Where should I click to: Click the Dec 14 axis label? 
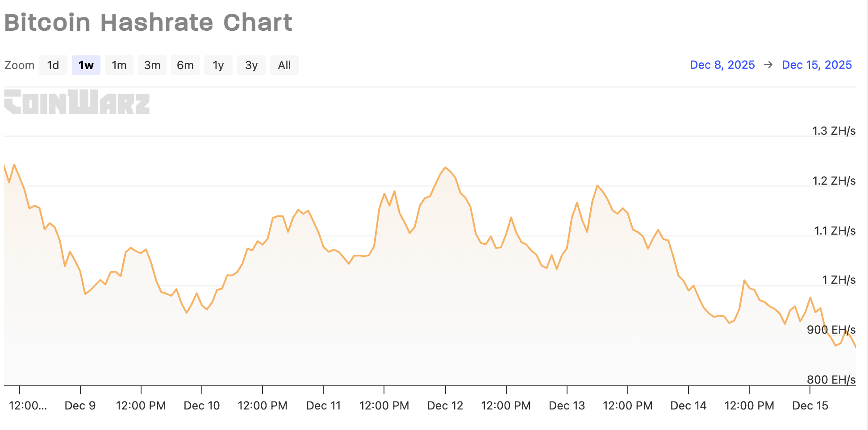pyautogui.click(x=689, y=405)
